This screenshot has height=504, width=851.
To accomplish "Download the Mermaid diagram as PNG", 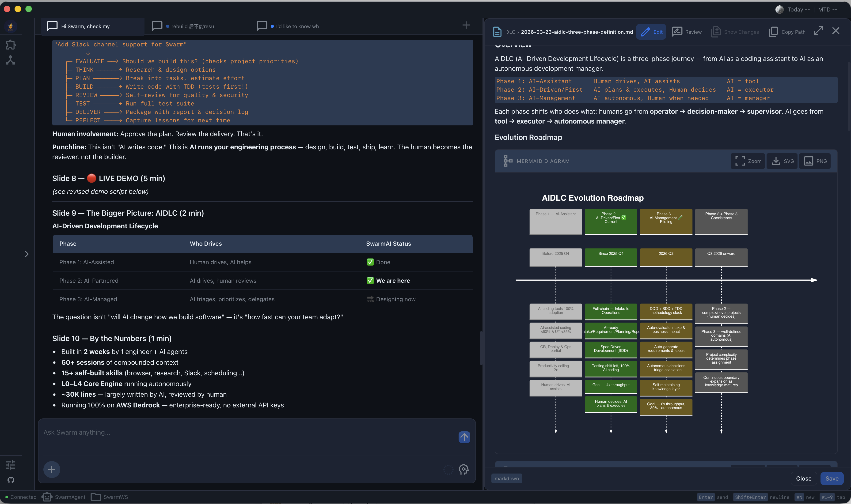I will point(815,161).
